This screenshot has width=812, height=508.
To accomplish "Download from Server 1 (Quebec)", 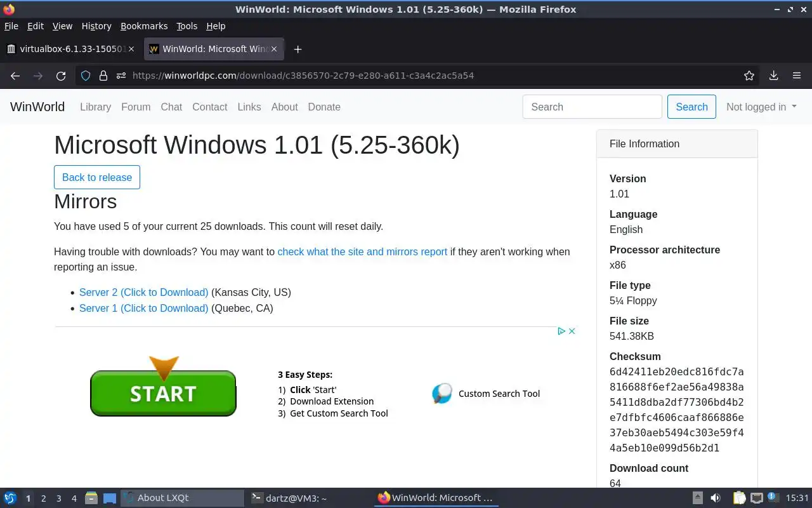I will point(143,308).
